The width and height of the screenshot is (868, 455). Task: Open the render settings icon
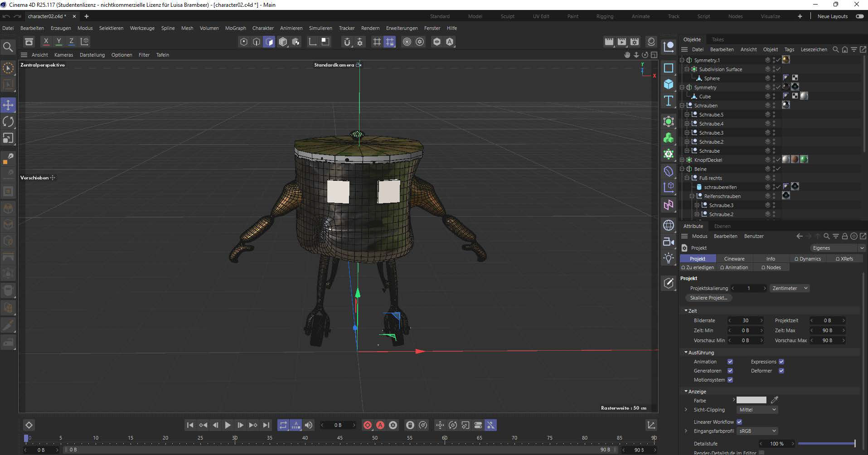(635, 42)
